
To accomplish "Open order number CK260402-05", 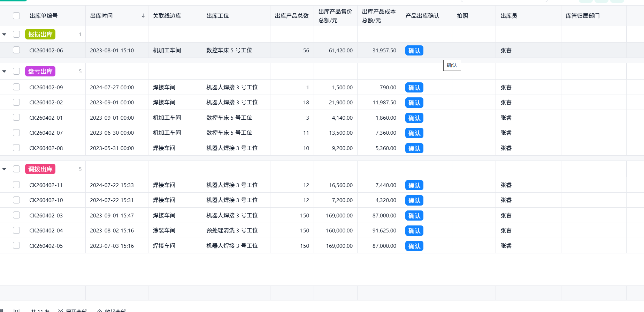I will click(46, 246).
